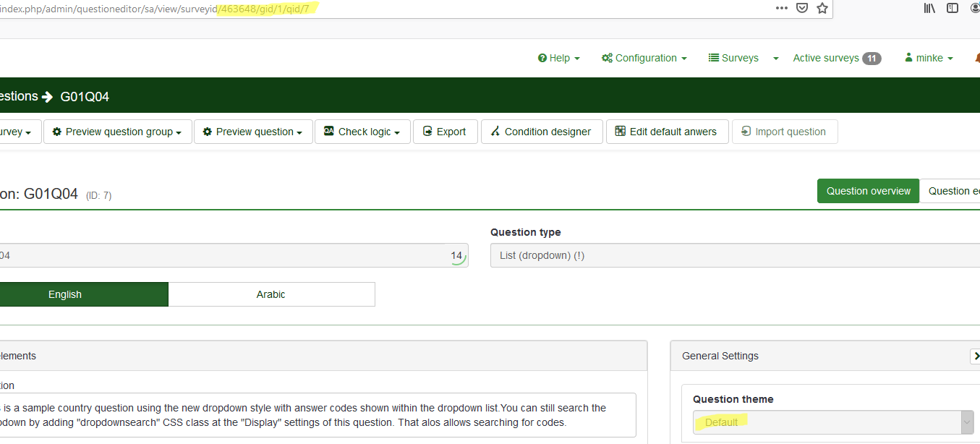Open the browser library icon

coord(930,9)
